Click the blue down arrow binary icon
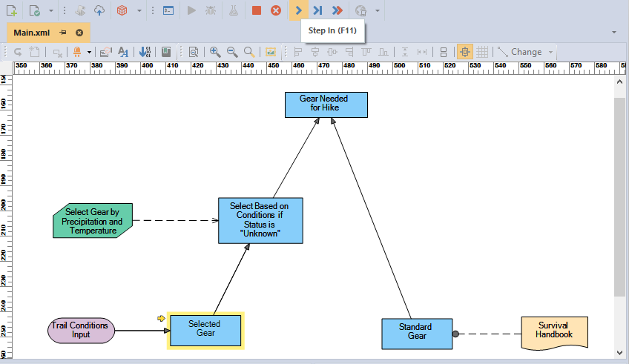 coord(145,52)
